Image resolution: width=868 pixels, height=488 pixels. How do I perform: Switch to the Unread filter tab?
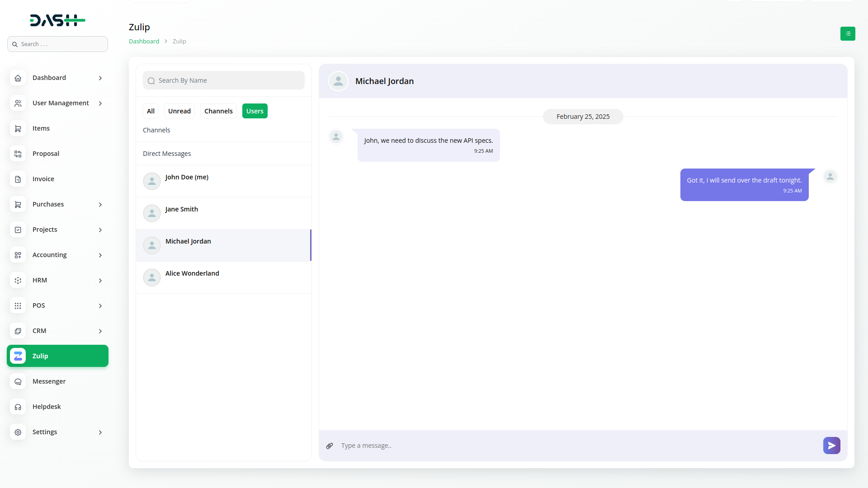pyautogui.click(x=179, y=111)
